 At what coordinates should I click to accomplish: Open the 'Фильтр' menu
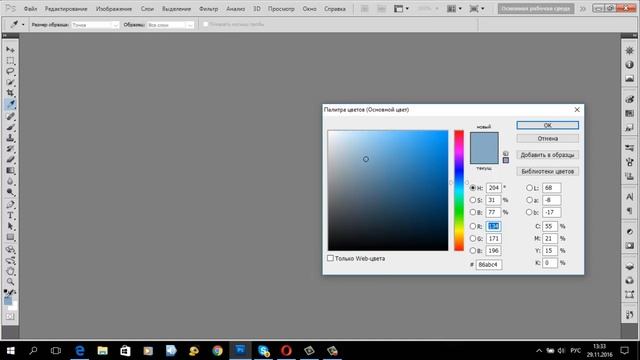pyautogui.click(x=208, y=9)
